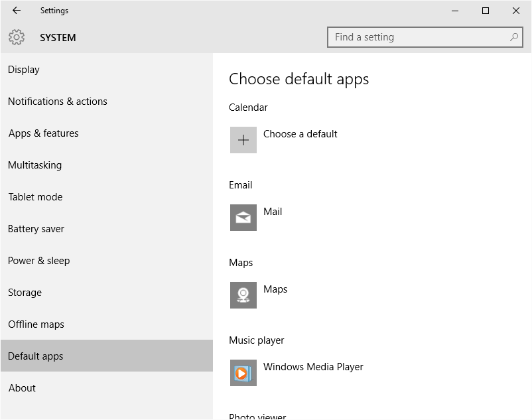Image resolution: width=532 pixels, height=420 pixels.
Task: Click the plus icon under Calendar
Action: (243, 140)
